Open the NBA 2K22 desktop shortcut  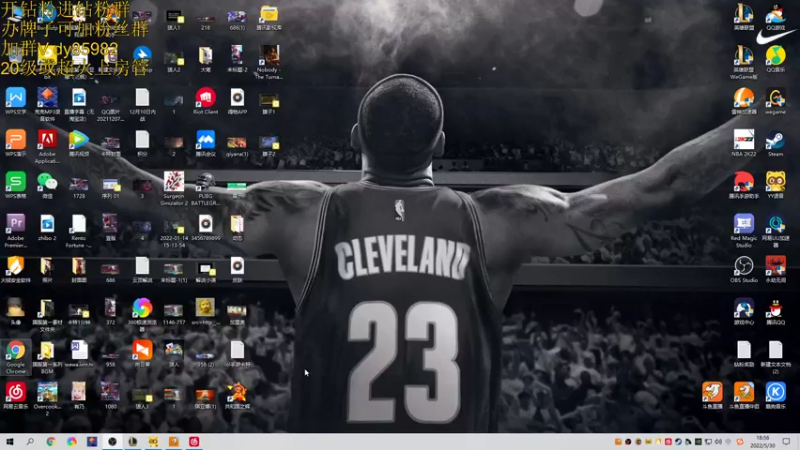tap(743, 143)
